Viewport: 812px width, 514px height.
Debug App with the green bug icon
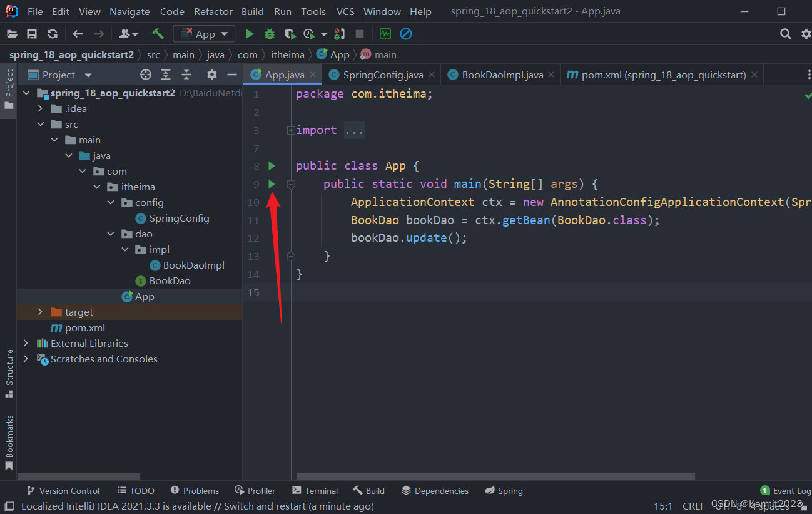coord(270,34)
